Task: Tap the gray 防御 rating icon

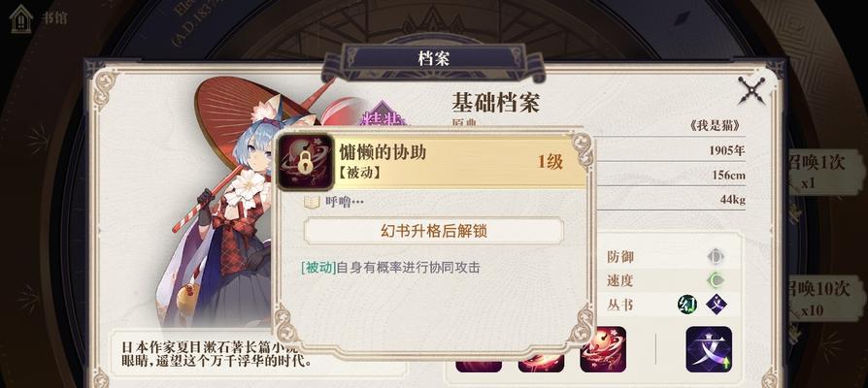Action: [716, 257]
